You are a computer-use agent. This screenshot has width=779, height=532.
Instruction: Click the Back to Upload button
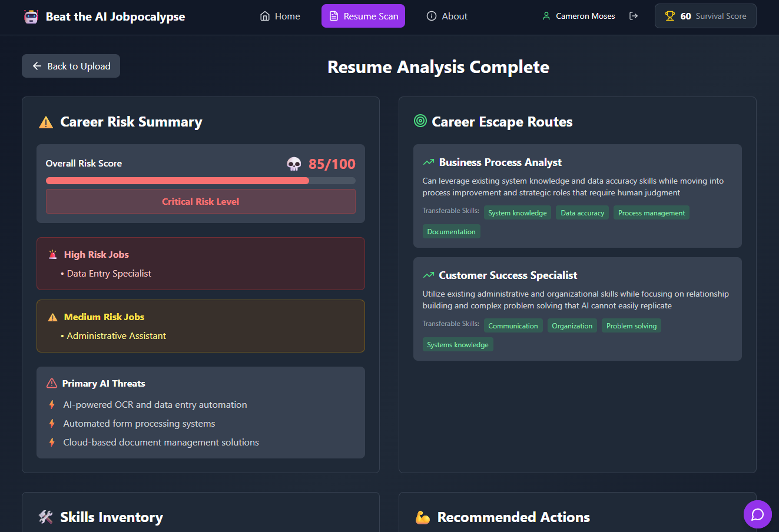pos(71,66)
